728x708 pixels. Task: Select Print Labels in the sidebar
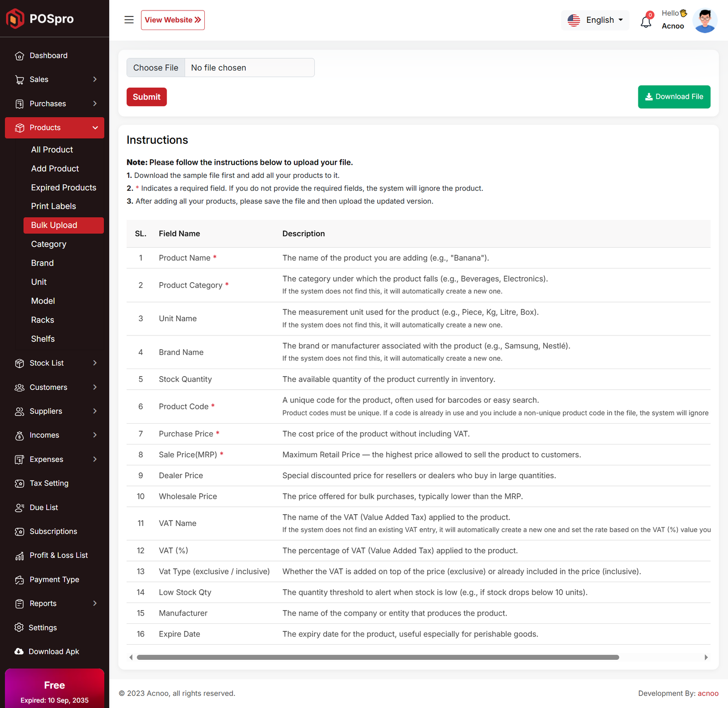[53, 206]
